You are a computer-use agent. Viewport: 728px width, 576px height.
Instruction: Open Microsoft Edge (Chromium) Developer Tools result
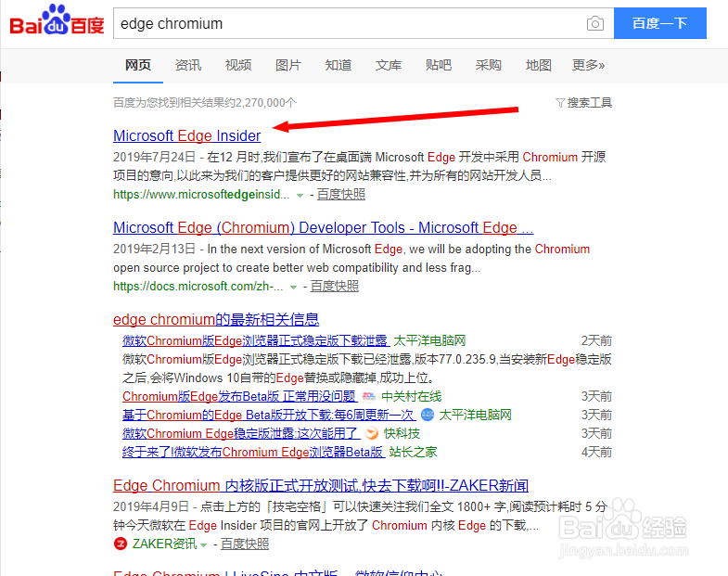323,227
